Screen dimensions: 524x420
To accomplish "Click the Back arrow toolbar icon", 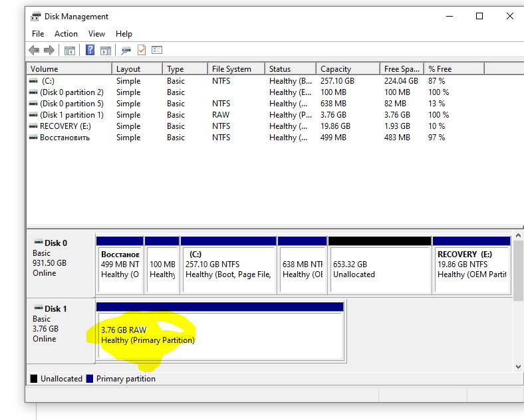I will click(34, 51).
